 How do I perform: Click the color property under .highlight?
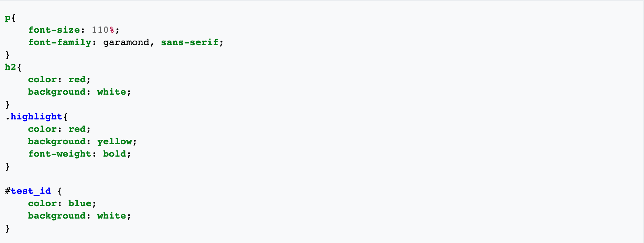point(42,129)
